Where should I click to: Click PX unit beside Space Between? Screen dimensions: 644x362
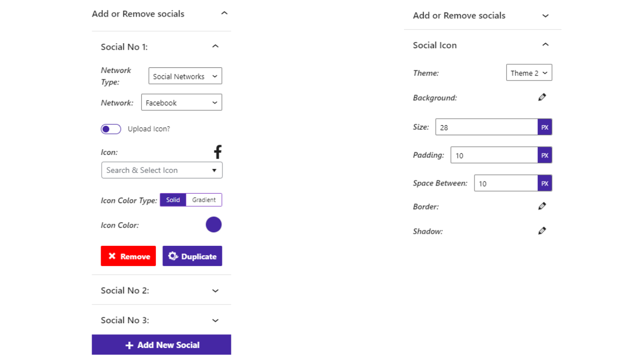[x=545, y=184]
